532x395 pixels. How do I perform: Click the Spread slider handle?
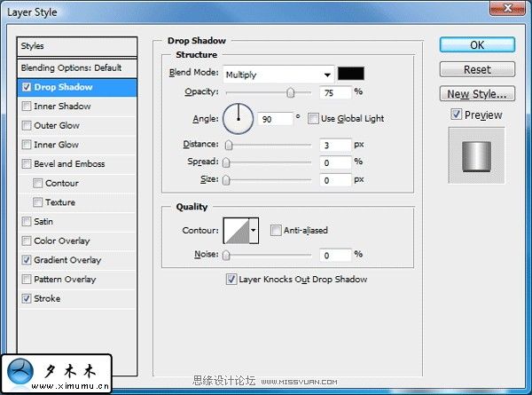[x=226, y=162]
